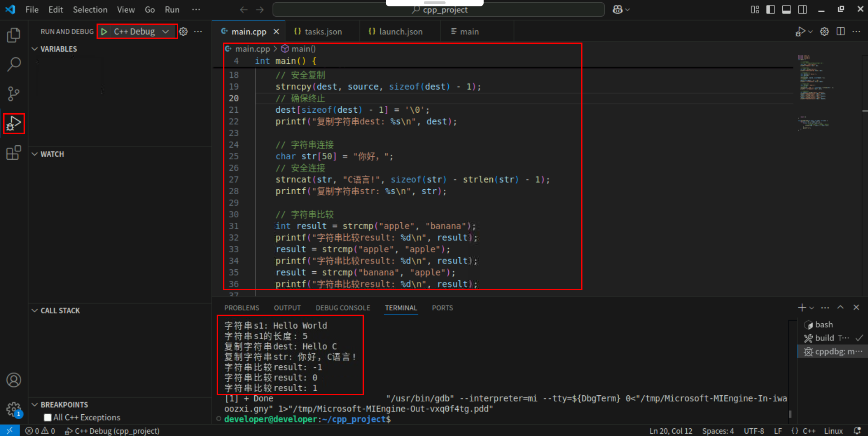The height and width of the screenshot is (436, 868).
Task: Toggle the Panel visibility layout button
Action: [x=786, y=10]
